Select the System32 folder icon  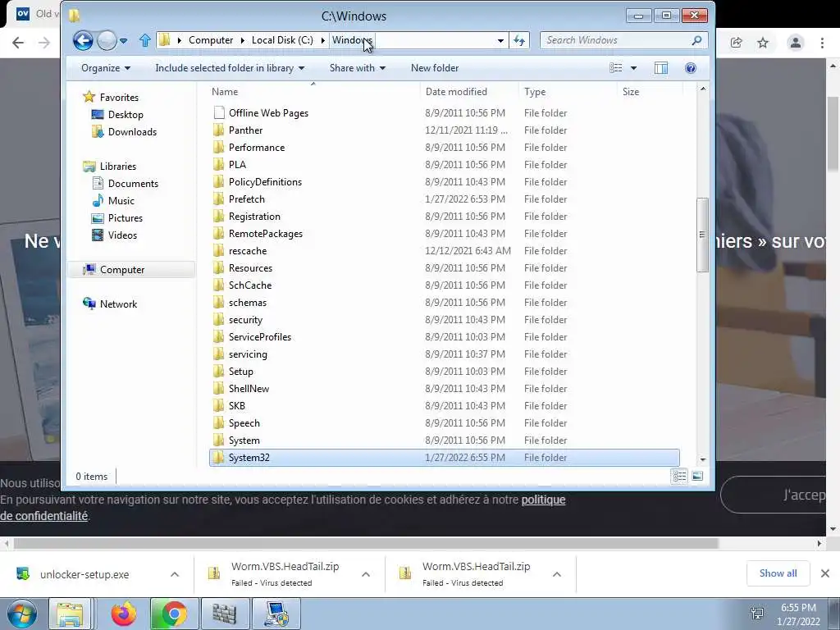click(x=218, y=458)
